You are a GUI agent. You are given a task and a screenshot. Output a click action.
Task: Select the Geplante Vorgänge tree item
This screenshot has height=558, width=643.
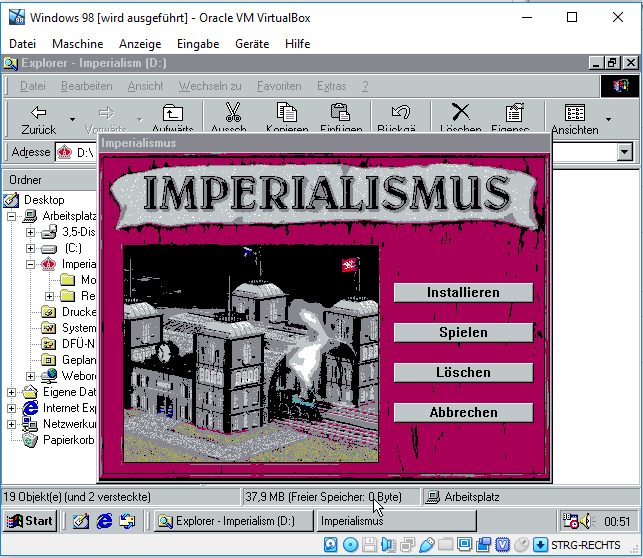click(79, 360)
